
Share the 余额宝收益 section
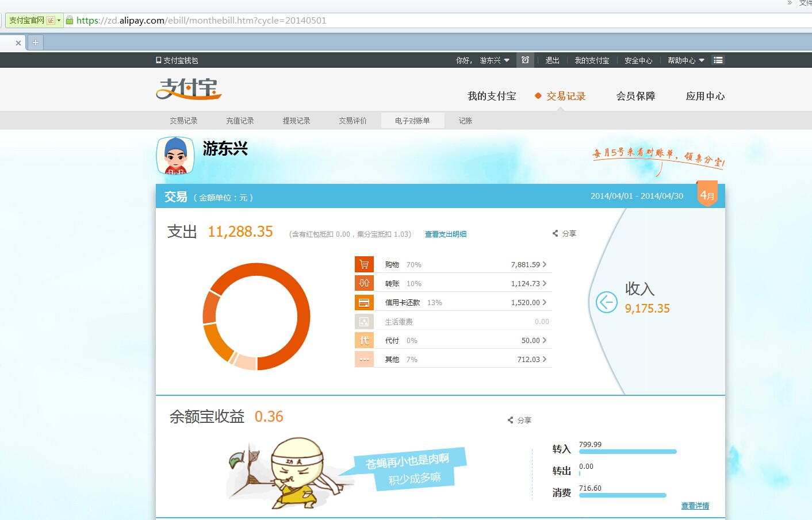(x=519, y=420)
